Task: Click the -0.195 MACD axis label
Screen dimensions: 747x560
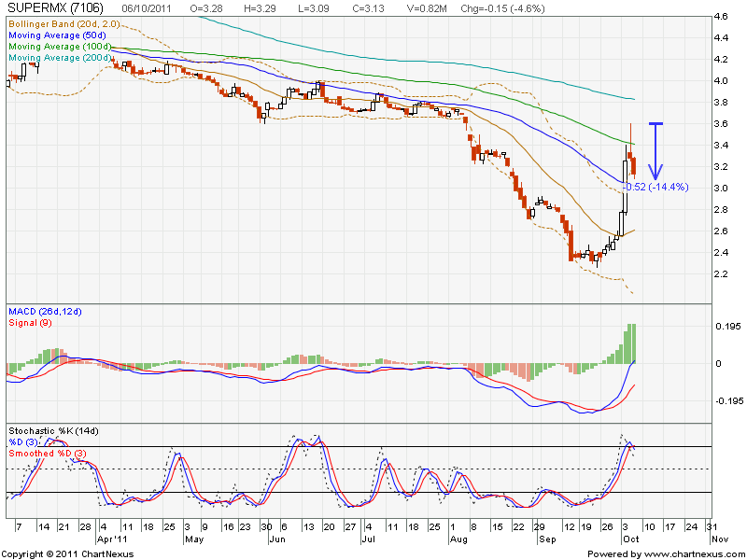Action: coord(729,401)
